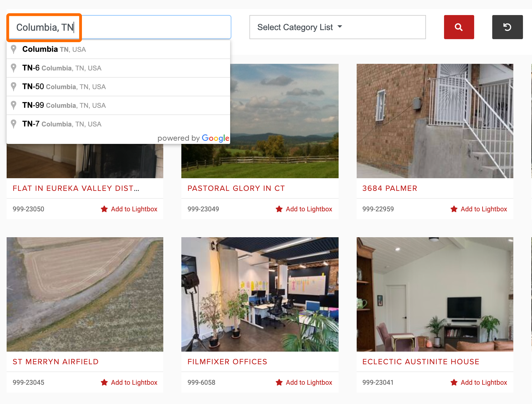The image size is (532, 404).
Task: Choose the TN-50 Columbia suggestion
Action: coord(118,87)
